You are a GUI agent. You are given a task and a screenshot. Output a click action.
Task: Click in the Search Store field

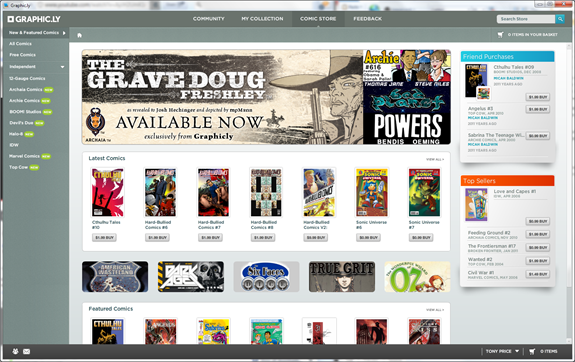[x=526, y=19]
